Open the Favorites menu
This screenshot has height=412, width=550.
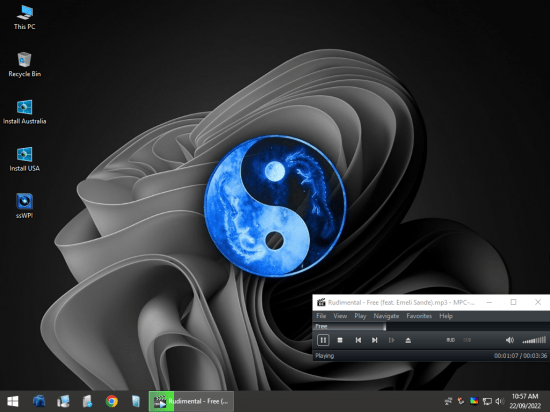point(419,316)
